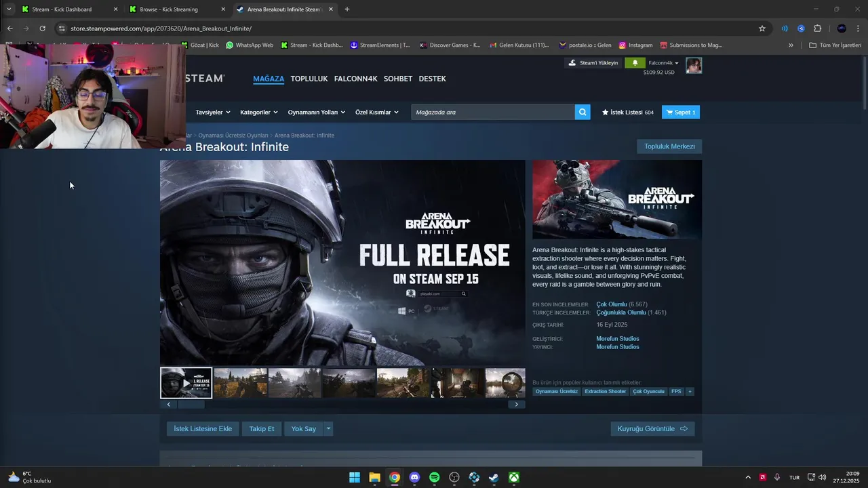Image resolution: width=868 pixels, height=488 pixels.
Task: Play the trailer video thumbnail
Action: pyautogui.click(x=186, y=383)
